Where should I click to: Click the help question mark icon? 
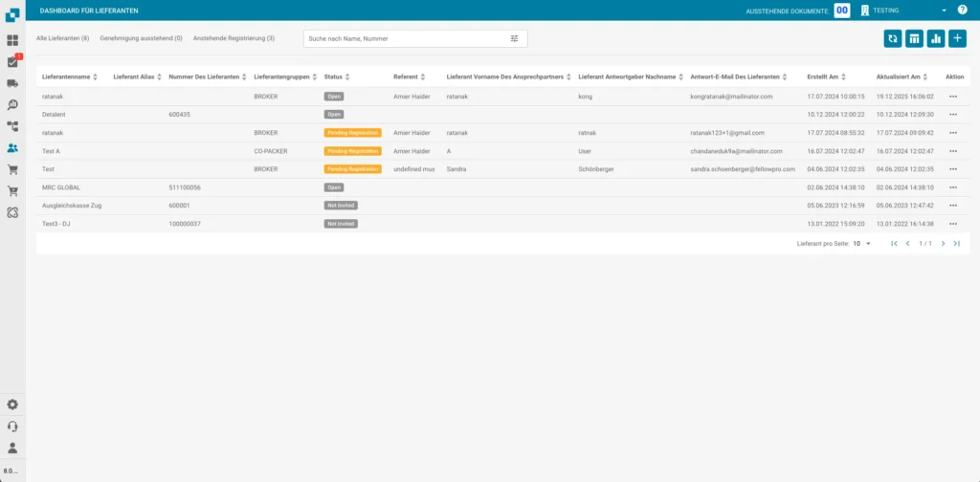point(962,10)
